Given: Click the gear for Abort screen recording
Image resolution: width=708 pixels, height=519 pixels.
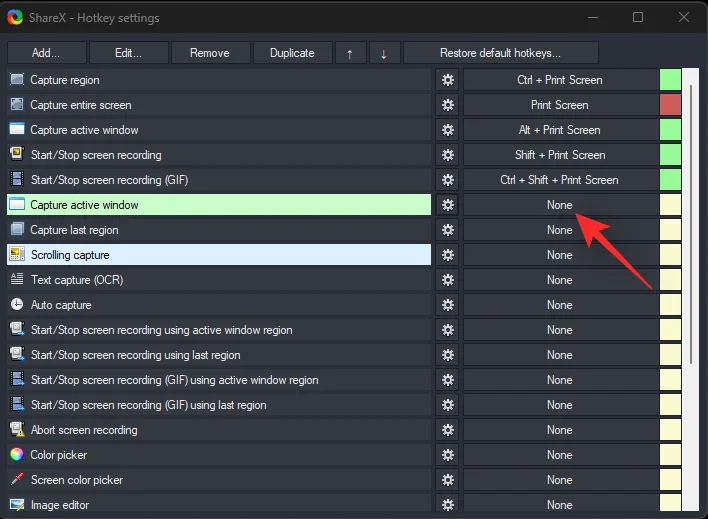Looking at the screenshot, I should [447, 430].
